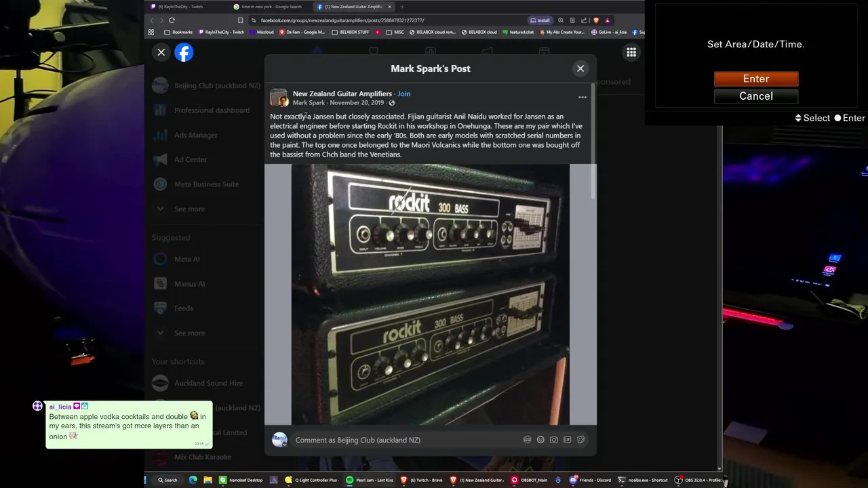Open the GoLive - ai_licia bookmark
Image resolution: width=868 pixels, height=488 pixels.
[x=609, y=32]
